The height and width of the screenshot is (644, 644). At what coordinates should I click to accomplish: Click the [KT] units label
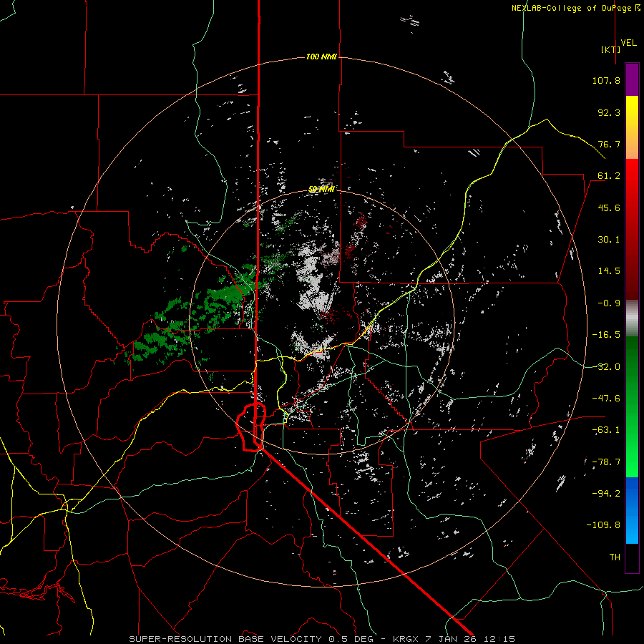pos(611,49)
